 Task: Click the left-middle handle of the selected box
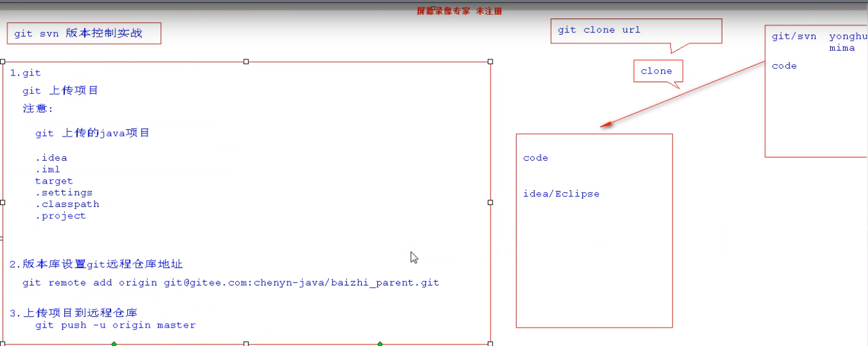click(x=3, y=202)
